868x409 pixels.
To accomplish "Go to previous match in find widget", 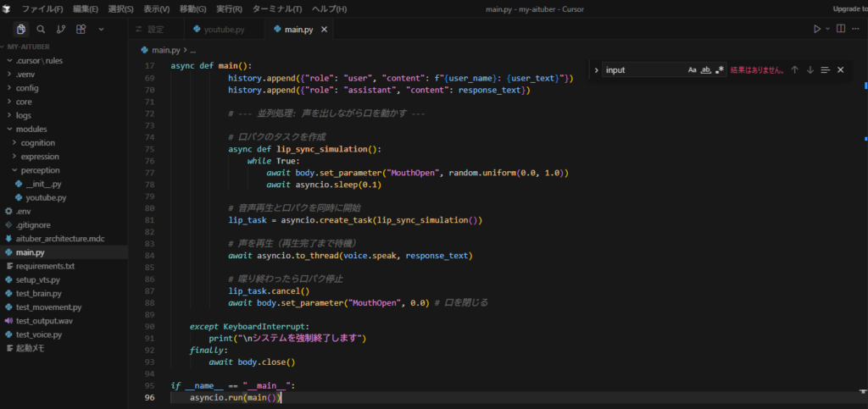I will (794, 69).
